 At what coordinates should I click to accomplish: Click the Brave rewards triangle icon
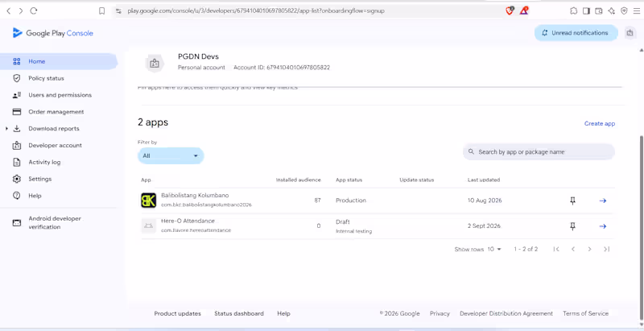[x=523, y=11]
